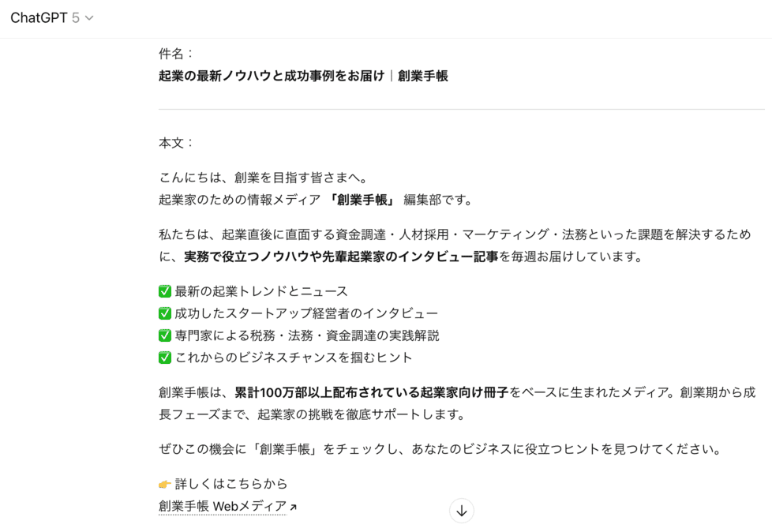Click the external-link arrow after Webメディア
The width and height of the screenshot is (772, 532).
tap(294, 508)
